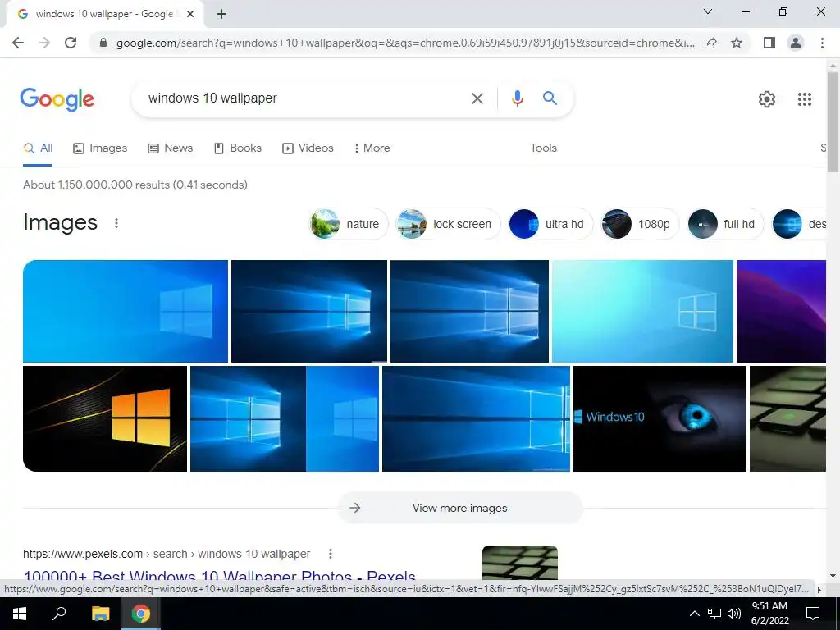
Task: Open the taskbar search icon
Action: coord(59,614)
